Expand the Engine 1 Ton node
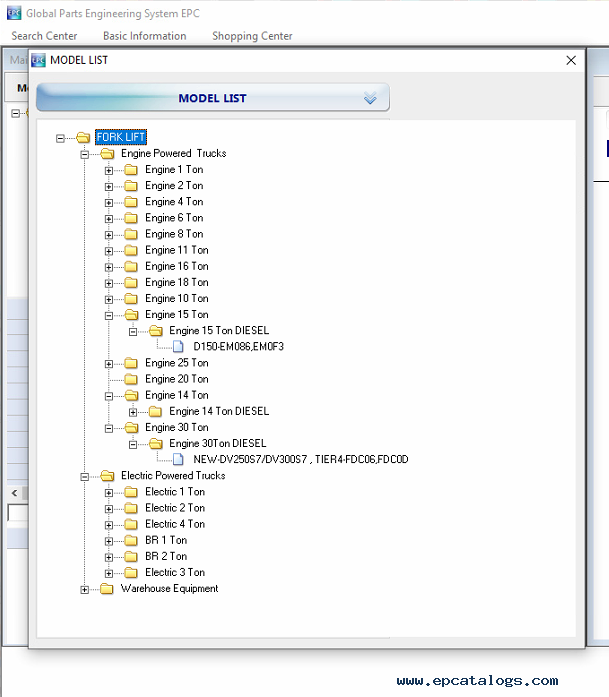Viewport: 609px width, 697px height. coord(109,170)
